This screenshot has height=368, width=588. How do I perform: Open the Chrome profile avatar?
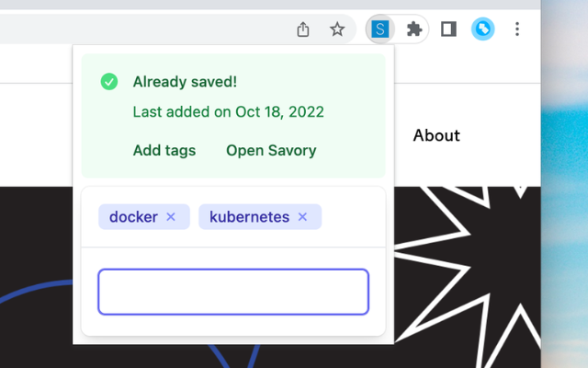pos(483,29)
